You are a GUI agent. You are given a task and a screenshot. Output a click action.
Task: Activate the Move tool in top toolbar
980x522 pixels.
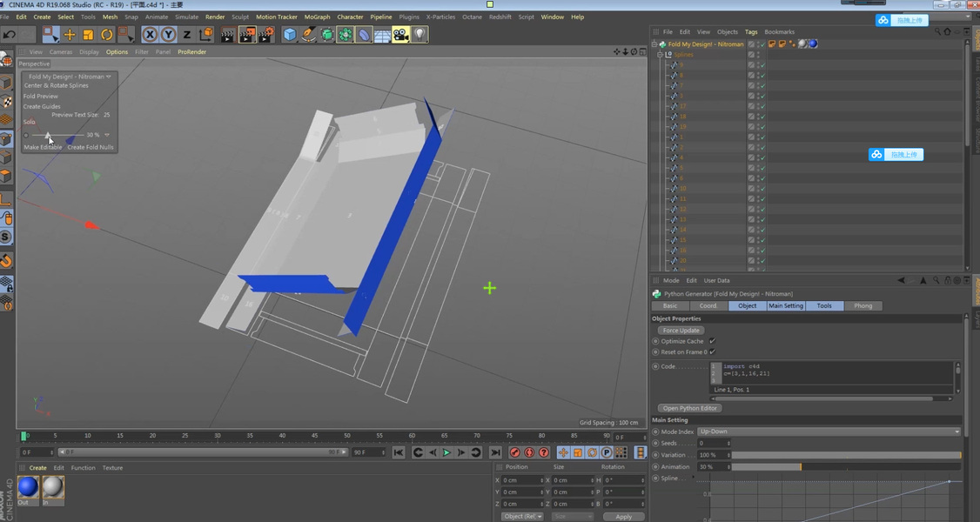point(70,35)
